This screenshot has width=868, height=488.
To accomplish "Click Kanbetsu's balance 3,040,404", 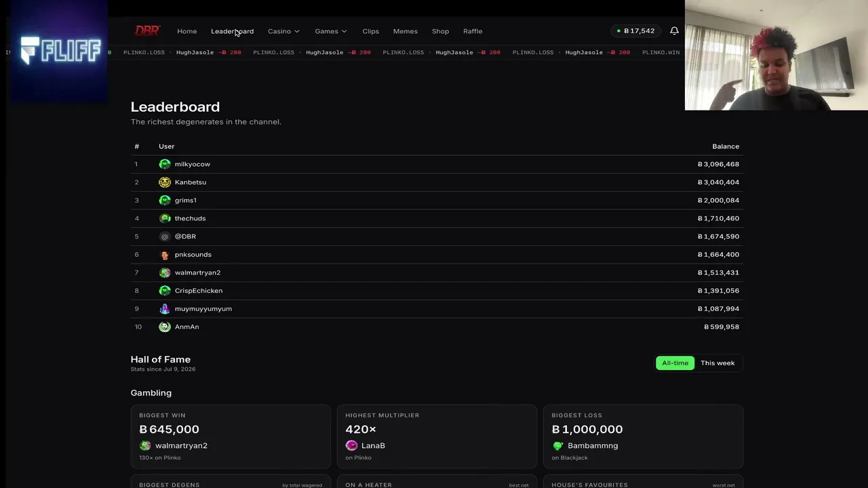I will point(718,182).
